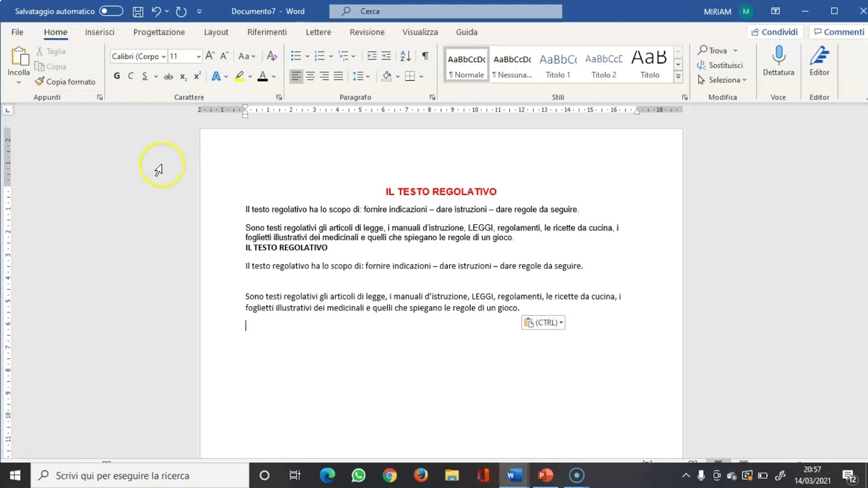Increase paragraph indent
The height and width of the screenshot is (488, 868).
pos(386,56)
